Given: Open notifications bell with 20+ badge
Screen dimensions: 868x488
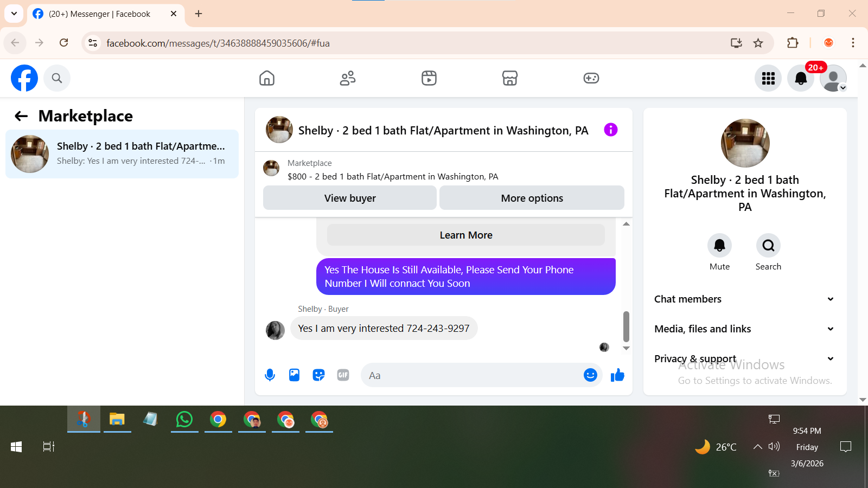Looking at the screenshot, I should tap(801, 79).
